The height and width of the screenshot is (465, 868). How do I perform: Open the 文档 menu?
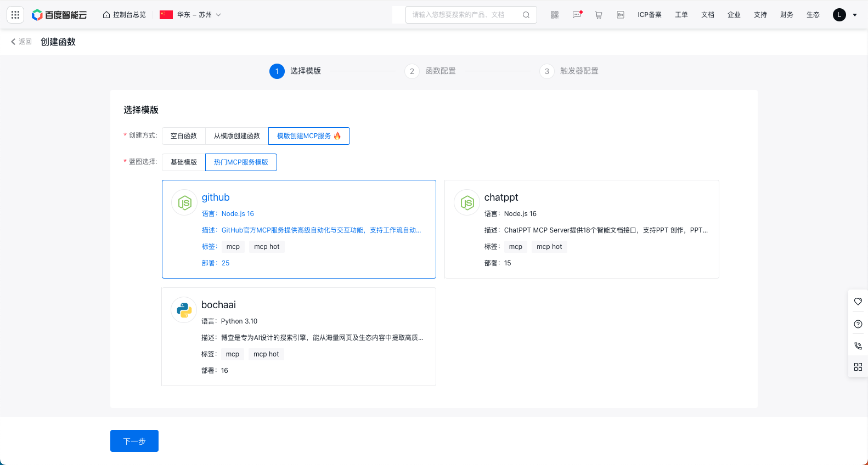708,15
